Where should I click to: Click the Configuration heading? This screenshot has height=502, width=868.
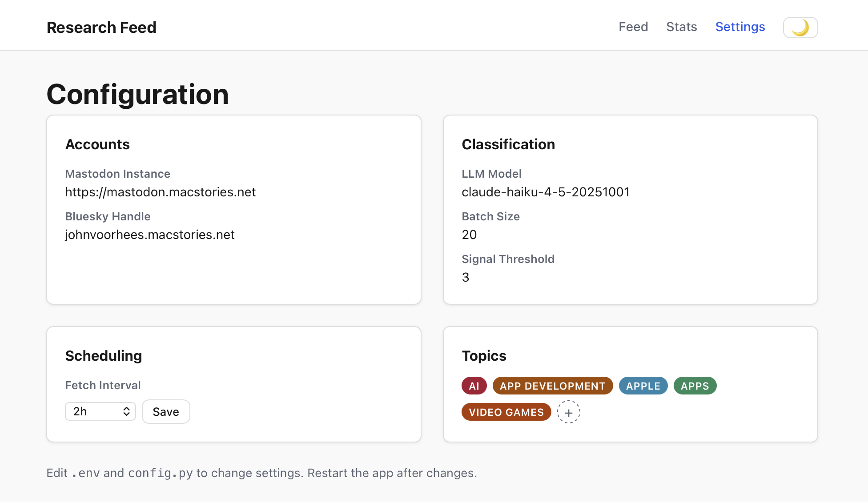[x=137, y=94]
